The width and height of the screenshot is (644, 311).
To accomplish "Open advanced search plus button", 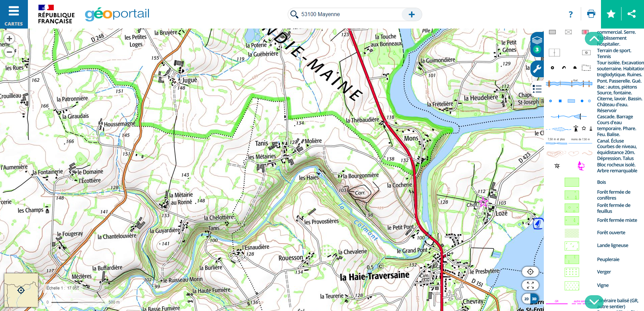I will coord(412,14).
